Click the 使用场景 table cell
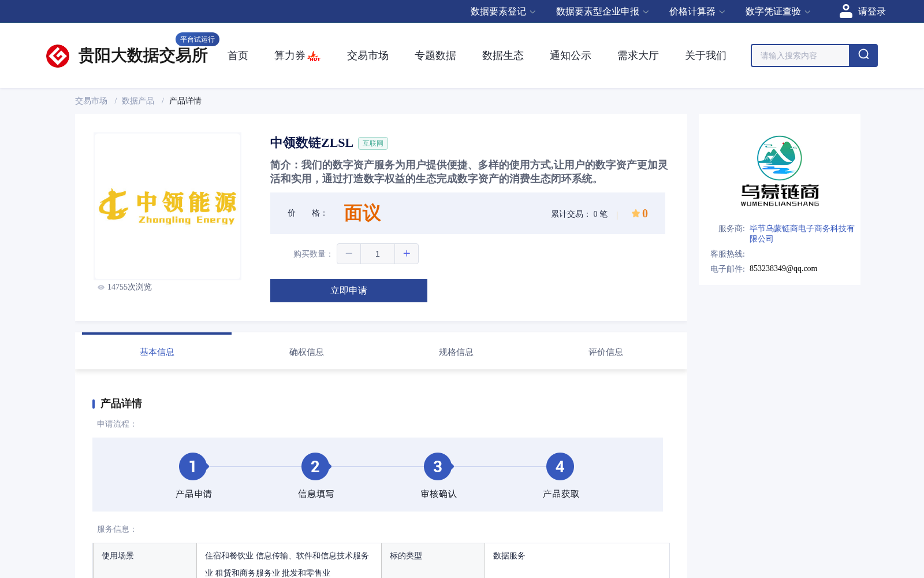Viewport: 924px width, 578px height. pos(145,561)
